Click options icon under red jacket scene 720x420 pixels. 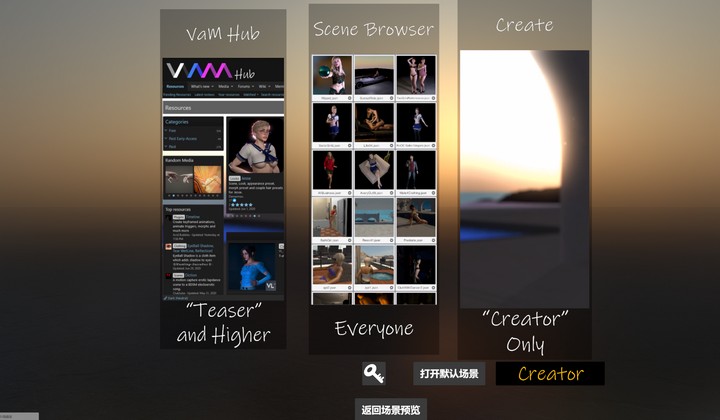[x=349, y=193]
